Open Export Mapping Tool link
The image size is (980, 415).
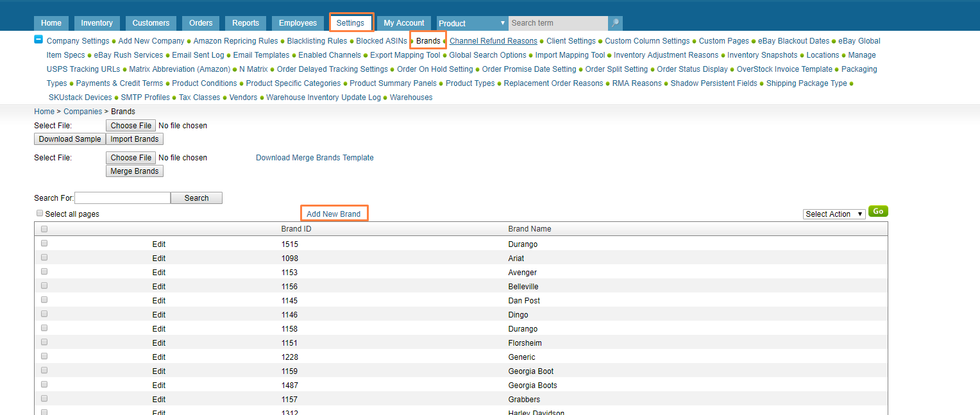[x=405, y=55]
